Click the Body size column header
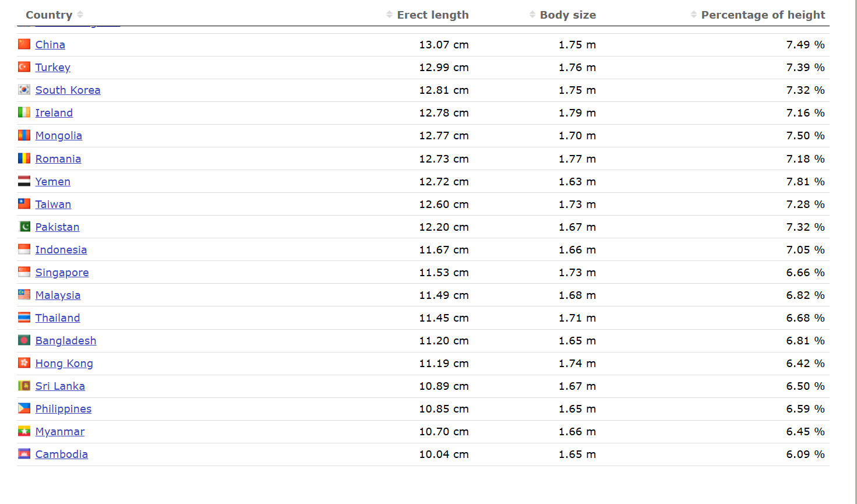This screenshot has width=857, height=504. pyautogui.click(x=568, y=15)
